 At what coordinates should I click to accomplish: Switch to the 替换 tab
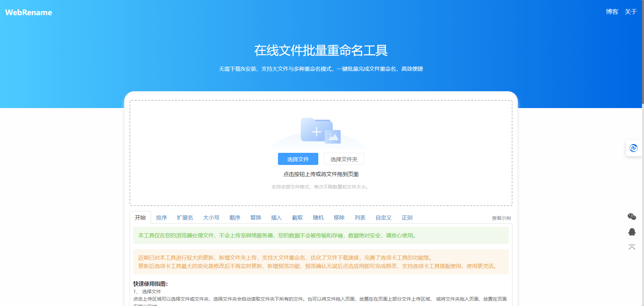pyautogui.click(x=256, y=217)
